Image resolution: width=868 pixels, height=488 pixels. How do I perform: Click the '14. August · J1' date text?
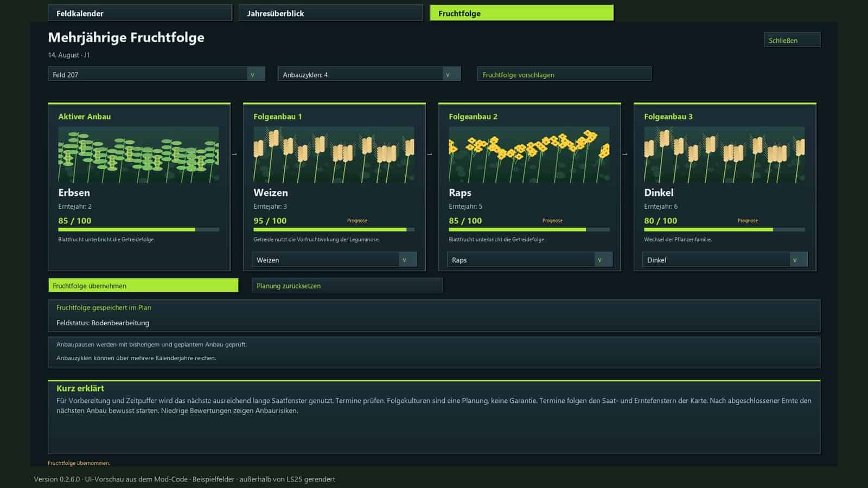(69, 55)
